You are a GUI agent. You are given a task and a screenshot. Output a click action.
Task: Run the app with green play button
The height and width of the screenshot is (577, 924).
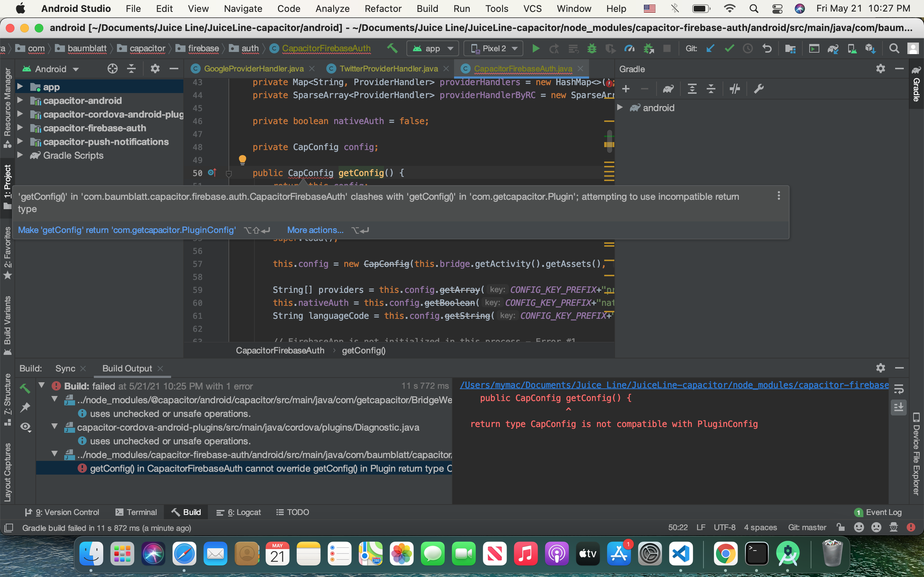[535, 48]
